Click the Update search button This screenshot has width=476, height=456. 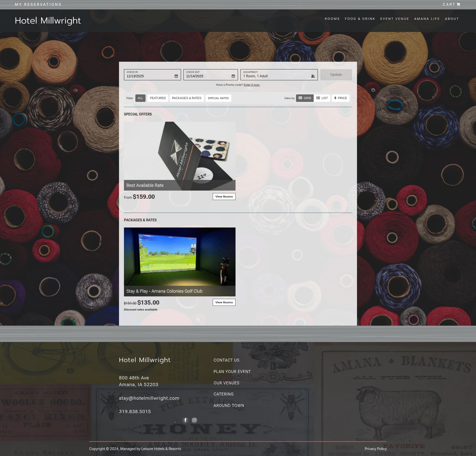[336, 75]
